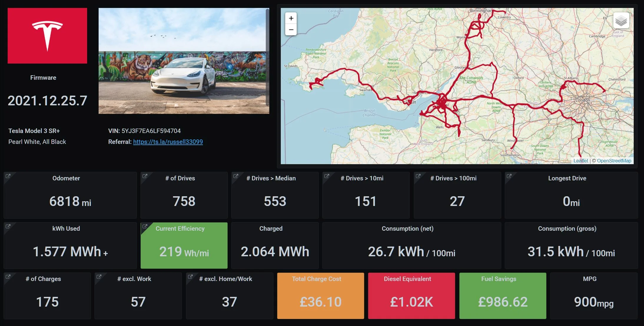Click the Charged value 2.064 MWh
The image size is (644, 326).
coord(275,252)
